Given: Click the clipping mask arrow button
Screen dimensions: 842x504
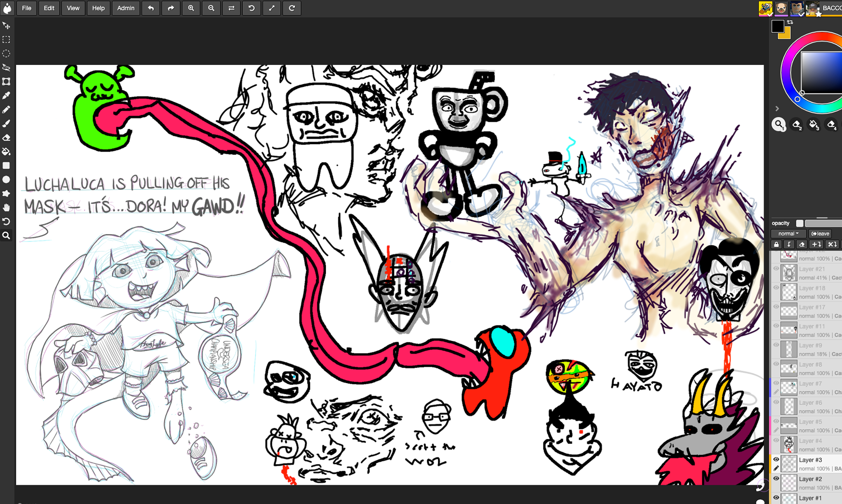Looking at the screenshot, I should coord(789,245).
